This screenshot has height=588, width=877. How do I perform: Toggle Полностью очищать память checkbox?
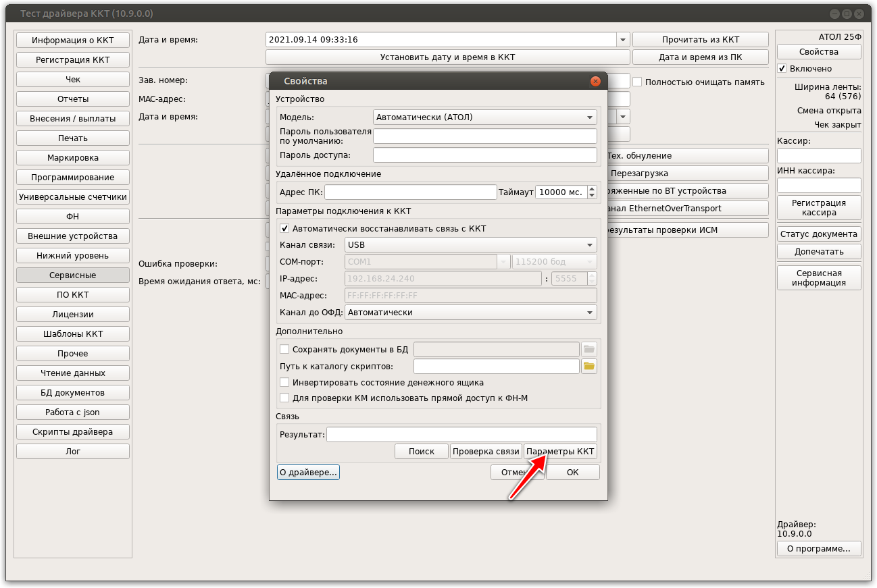point(637,82)
